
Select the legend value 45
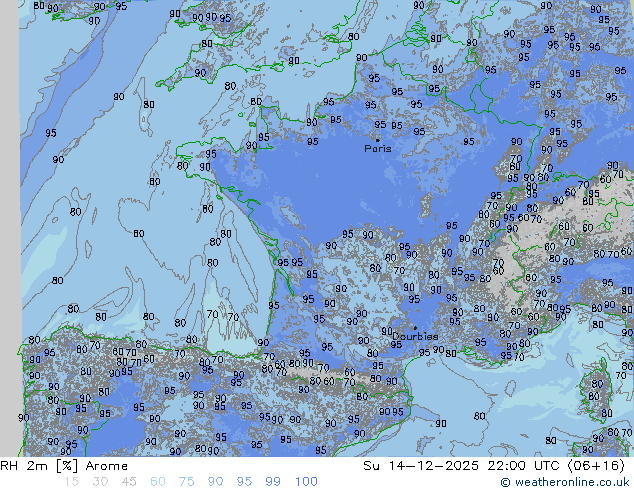(129, 482)
